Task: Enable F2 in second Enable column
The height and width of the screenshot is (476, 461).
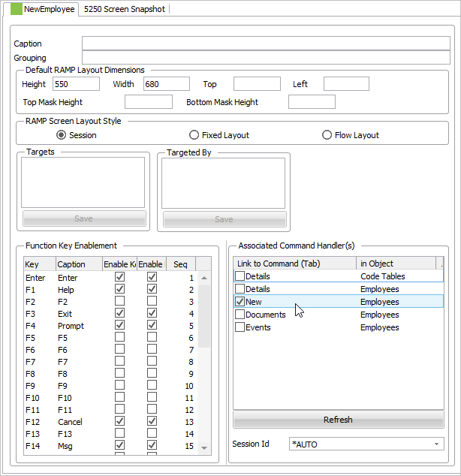Action: [x=152, y=301]
